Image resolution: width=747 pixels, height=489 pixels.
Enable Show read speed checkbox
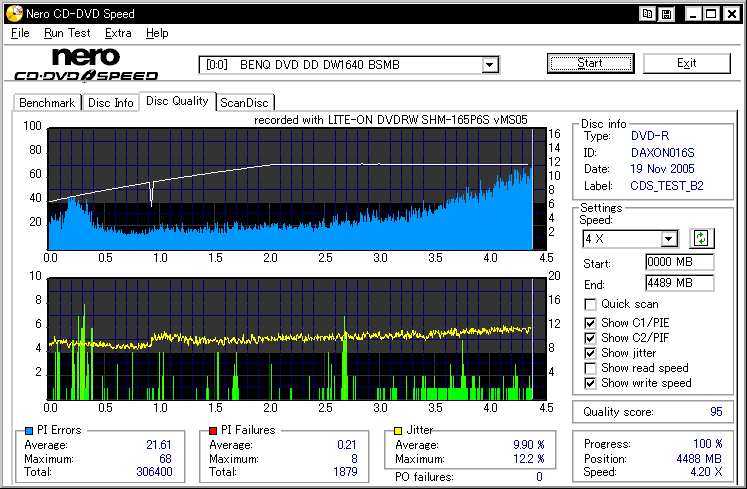coord(591,368)
